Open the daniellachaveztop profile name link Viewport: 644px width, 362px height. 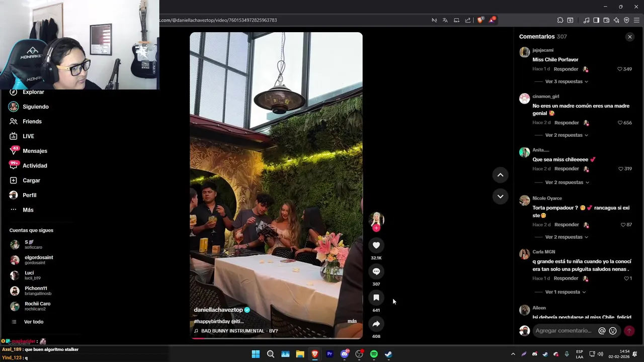[218, 310]
